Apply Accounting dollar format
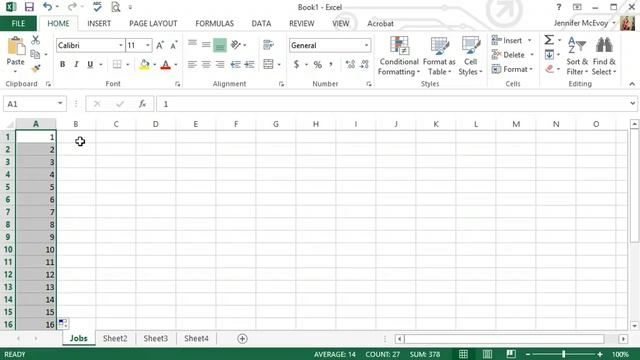The image size is (640, 360). (x=296, y=64)
